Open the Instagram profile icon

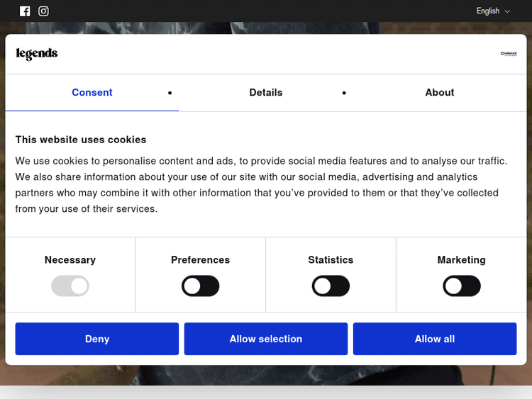coord(43,11)
